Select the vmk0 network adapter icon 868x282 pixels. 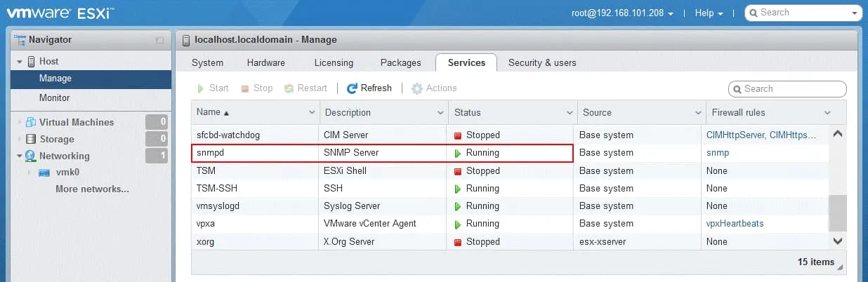(x=45, y=173)
